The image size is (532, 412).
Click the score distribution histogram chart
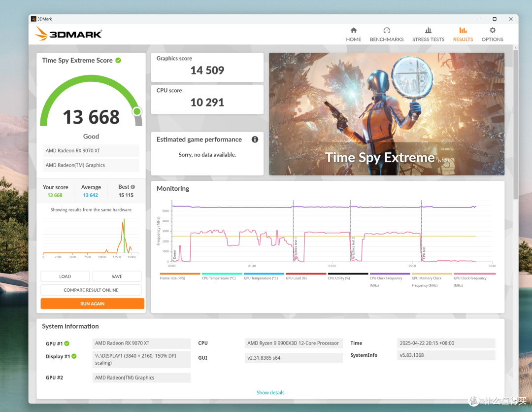coord(91,238)
